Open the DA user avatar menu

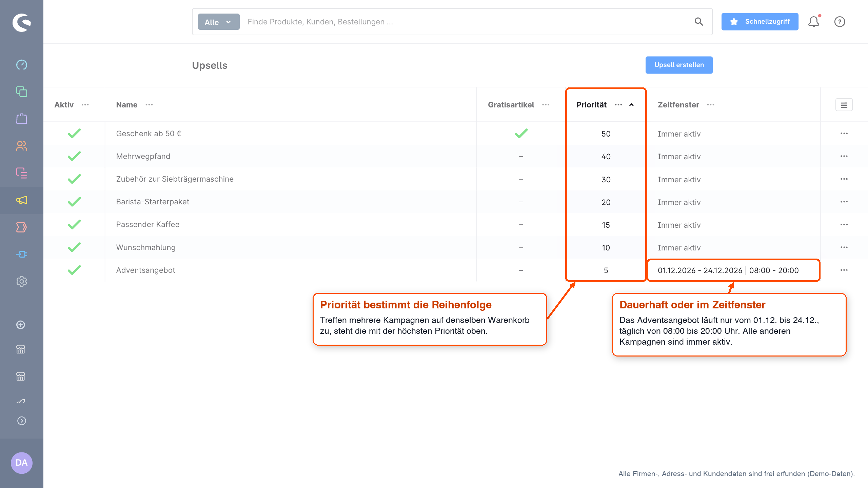22,463
